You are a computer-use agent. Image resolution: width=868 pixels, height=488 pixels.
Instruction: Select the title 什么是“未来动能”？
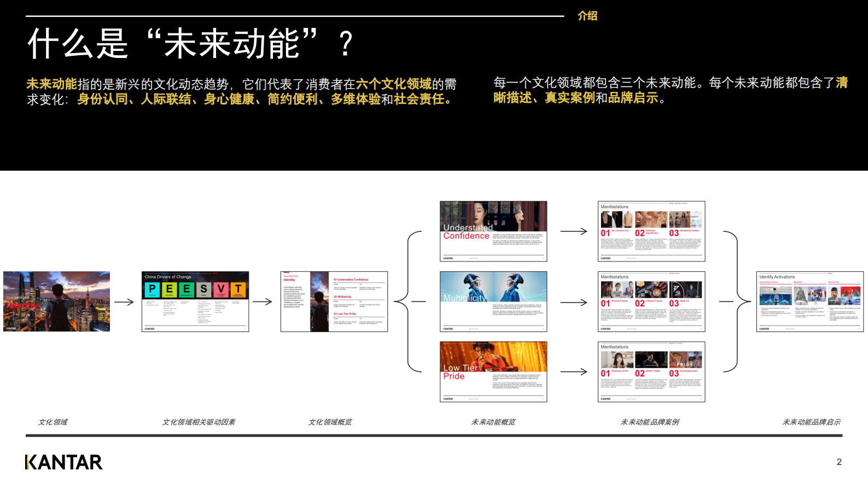tap(190, 44)
